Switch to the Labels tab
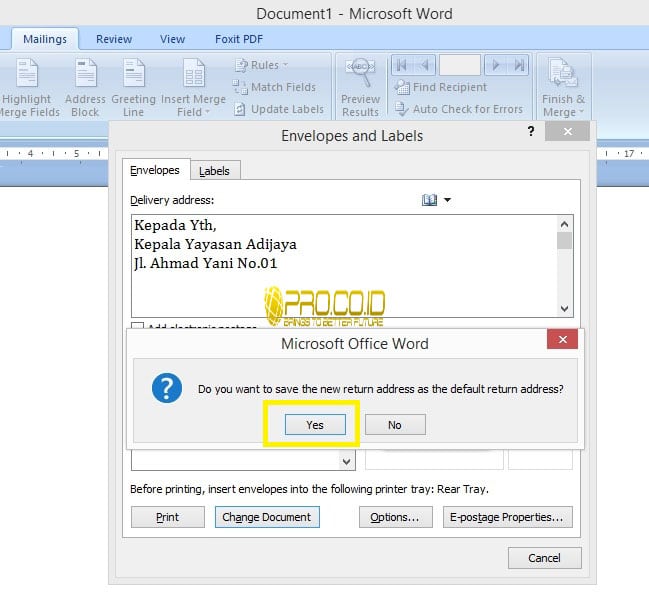The image size is (649, 610). [x=214, y=171]
